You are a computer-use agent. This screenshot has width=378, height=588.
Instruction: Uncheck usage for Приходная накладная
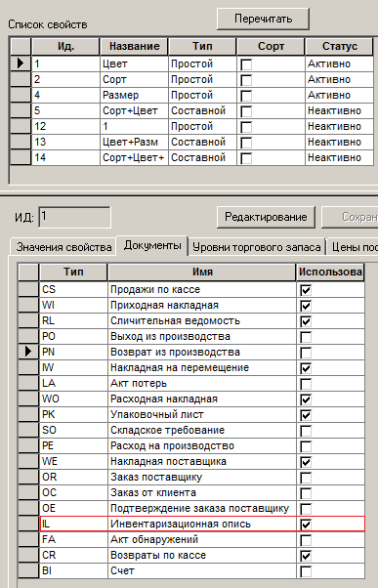tap(306, 306)
